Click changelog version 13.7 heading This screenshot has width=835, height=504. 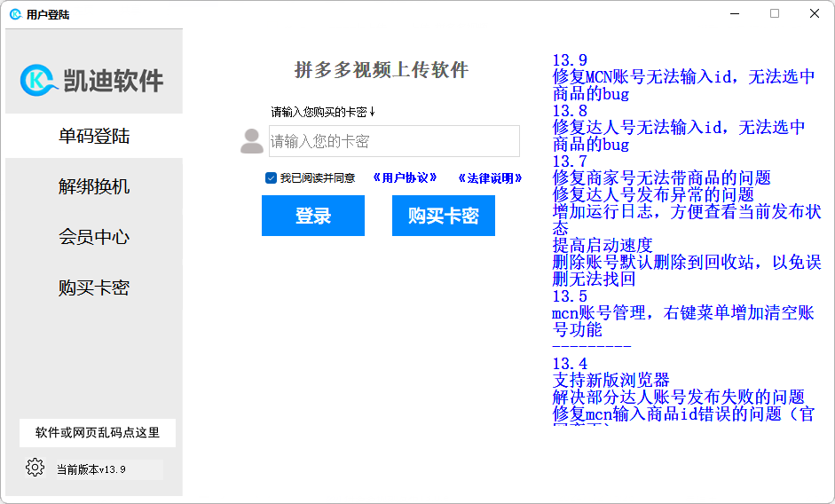pyautogui.click(x=570, y=161)
